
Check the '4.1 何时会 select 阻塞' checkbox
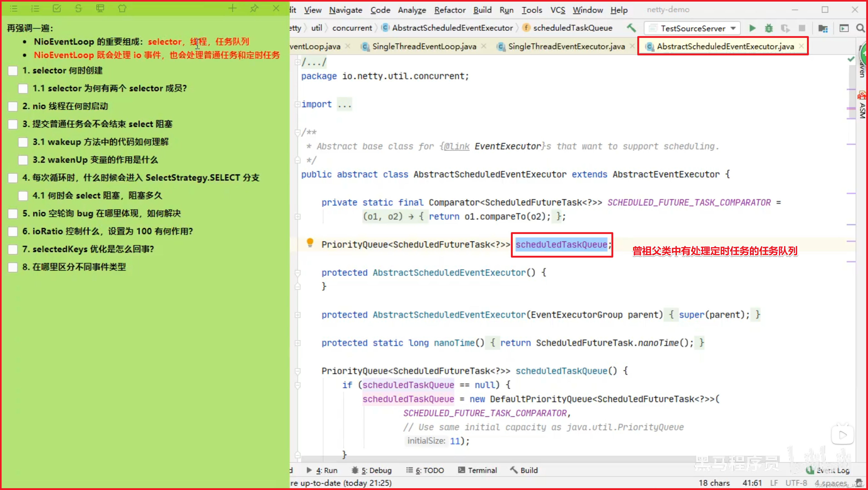[x=23, y=196]
